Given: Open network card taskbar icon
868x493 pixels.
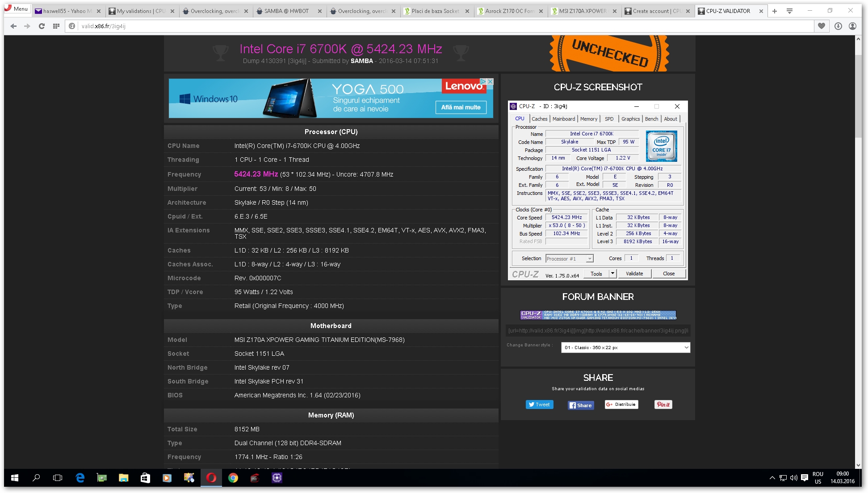Looking at the screenshot, I should (x=102, y=478).
